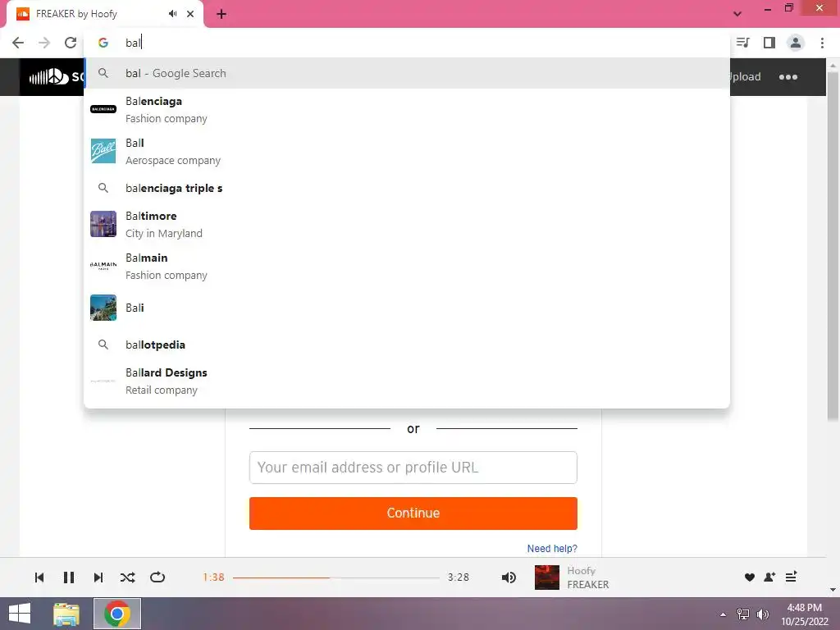Show hidden system tray icons

coord(724,614)
